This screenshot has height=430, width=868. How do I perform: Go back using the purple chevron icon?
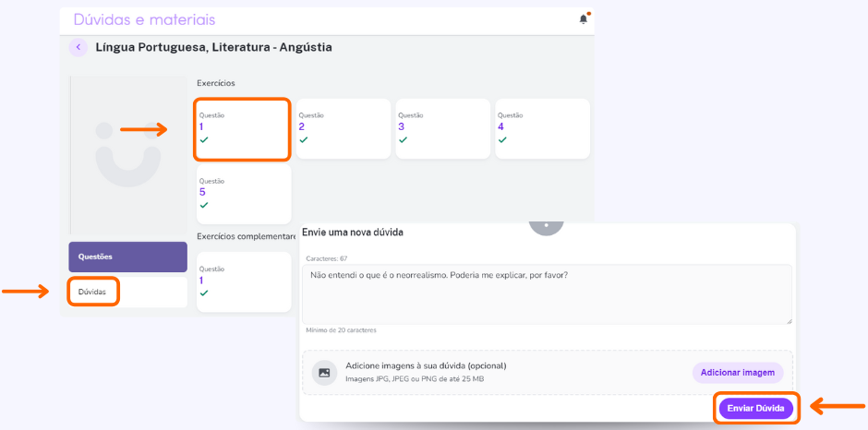[x=78, y=48]
